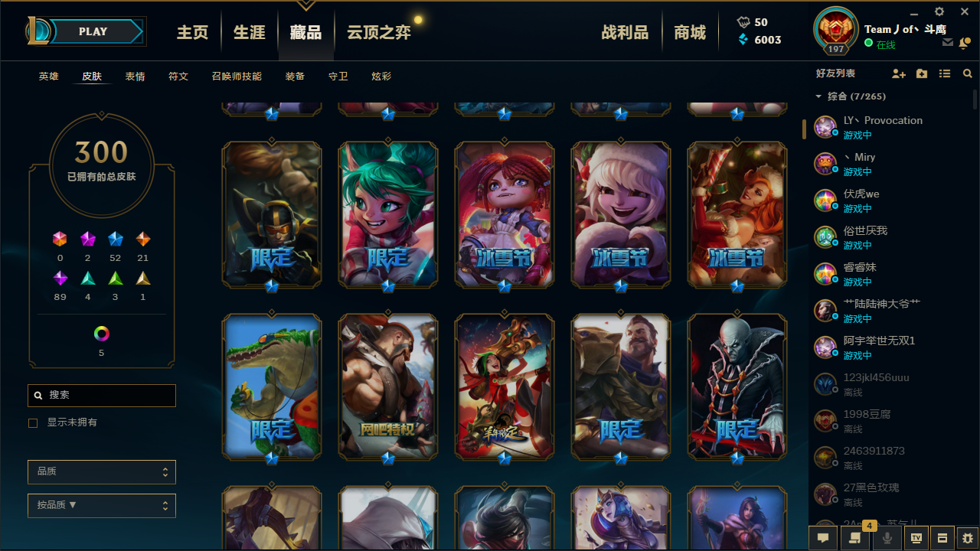Click the 搜索 skin search field
The height and width of the screenshot is (551, 980).
(x=102, y=395)
